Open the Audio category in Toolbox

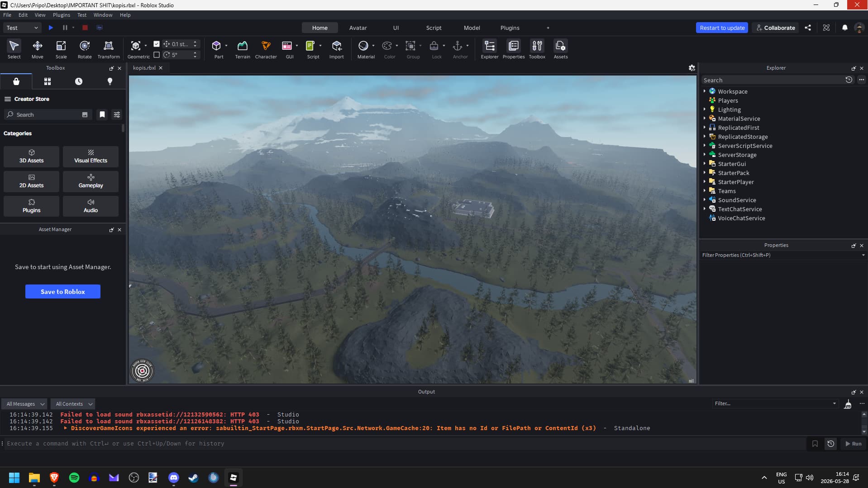coord(91,206)
